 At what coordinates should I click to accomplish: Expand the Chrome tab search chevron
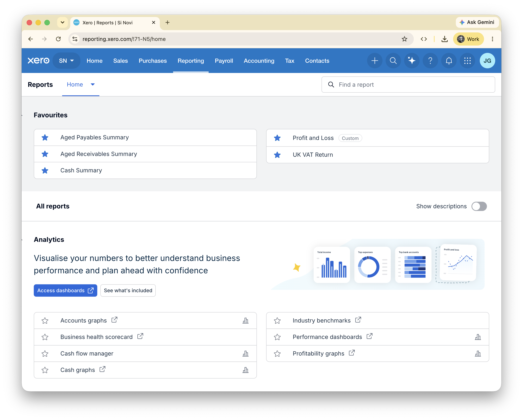(x=62, y=23)
